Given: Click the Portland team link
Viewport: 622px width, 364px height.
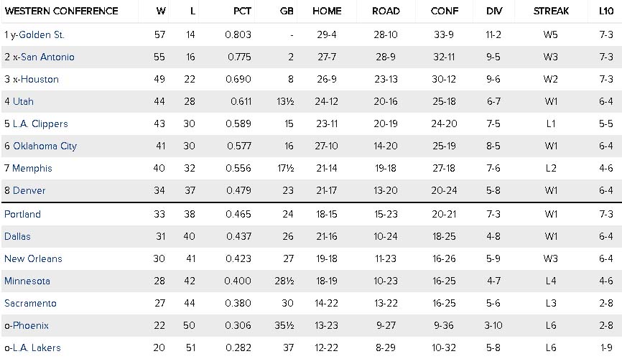Looking at the screenshot, I should tap(22, 214).
